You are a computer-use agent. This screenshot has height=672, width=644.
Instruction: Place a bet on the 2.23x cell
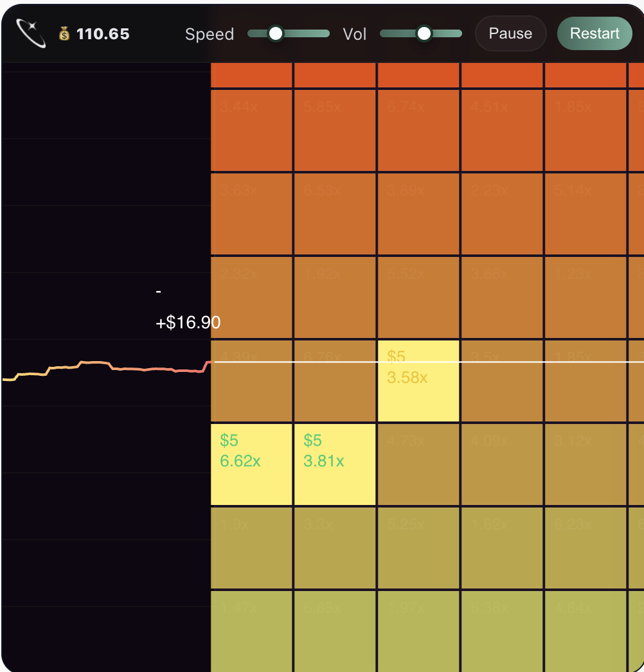point(502,212)
